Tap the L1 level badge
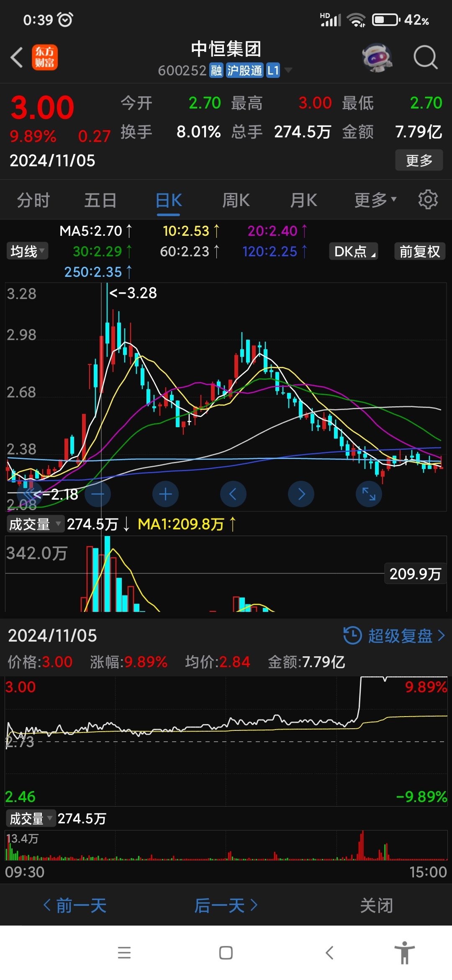 [273, 70]
